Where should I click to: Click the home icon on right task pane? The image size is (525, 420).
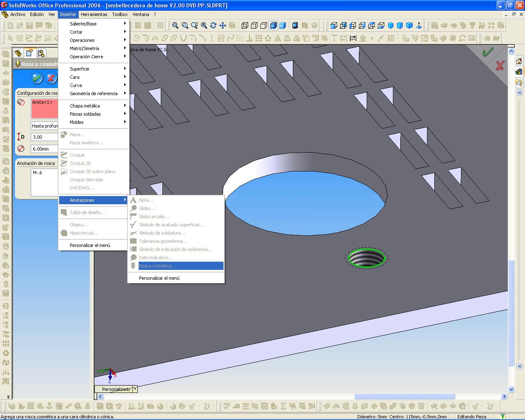pos(519,61)
